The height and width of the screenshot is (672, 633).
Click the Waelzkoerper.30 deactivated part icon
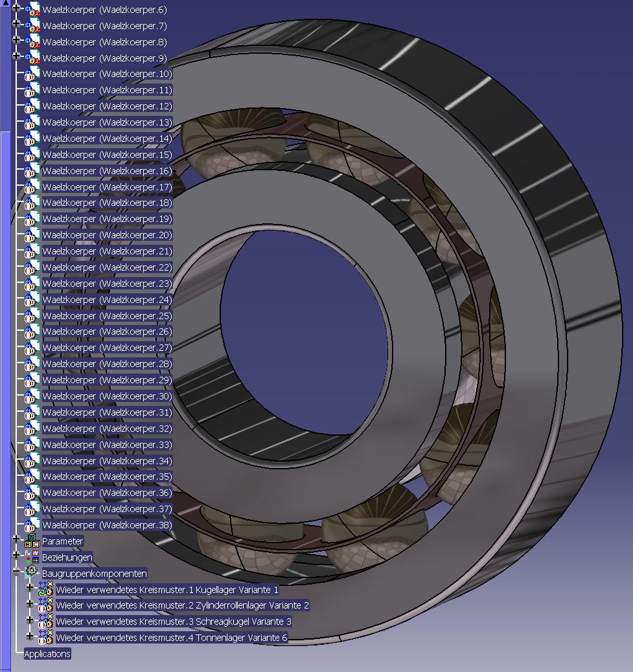(32, 396)
